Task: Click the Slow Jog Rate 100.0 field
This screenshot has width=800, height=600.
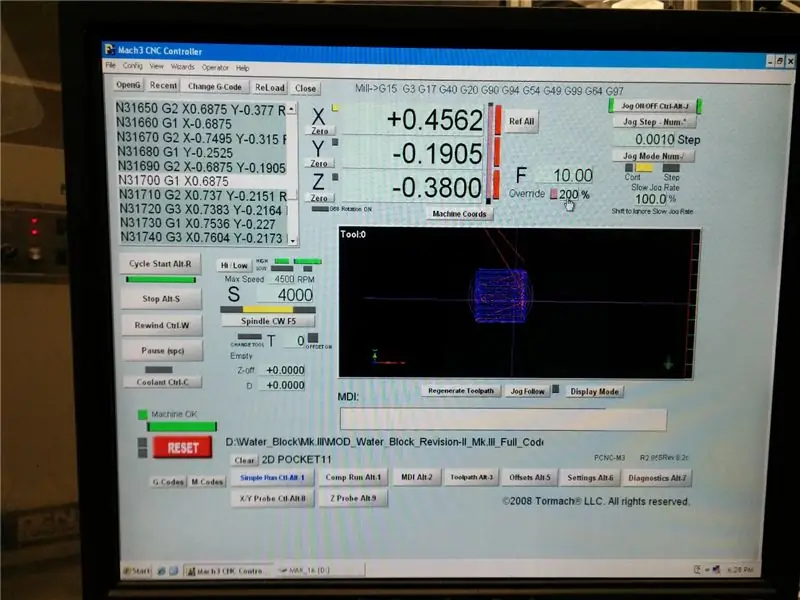Action: 651,199
